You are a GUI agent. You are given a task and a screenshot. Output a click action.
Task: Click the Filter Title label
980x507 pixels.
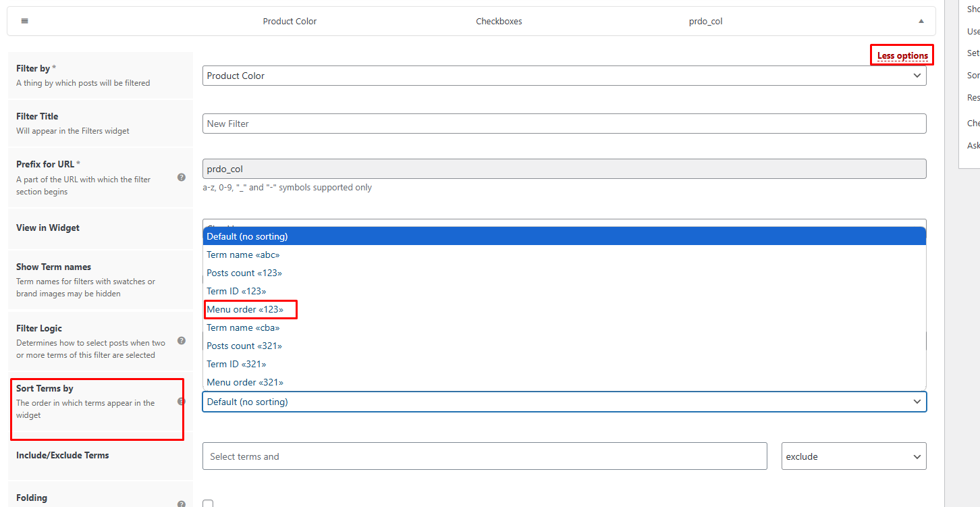(37, 116)
